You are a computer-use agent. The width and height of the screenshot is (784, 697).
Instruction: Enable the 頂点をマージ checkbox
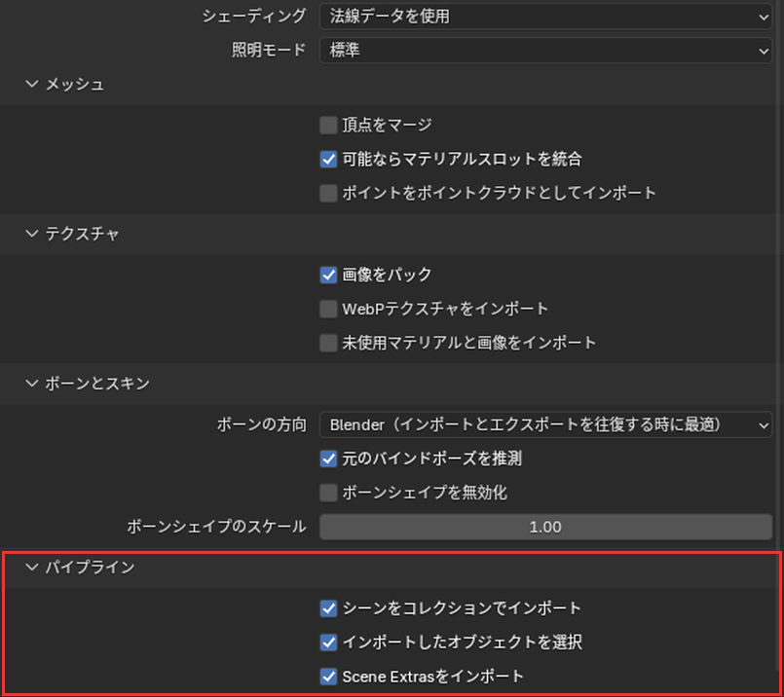[x=328, y=125]
